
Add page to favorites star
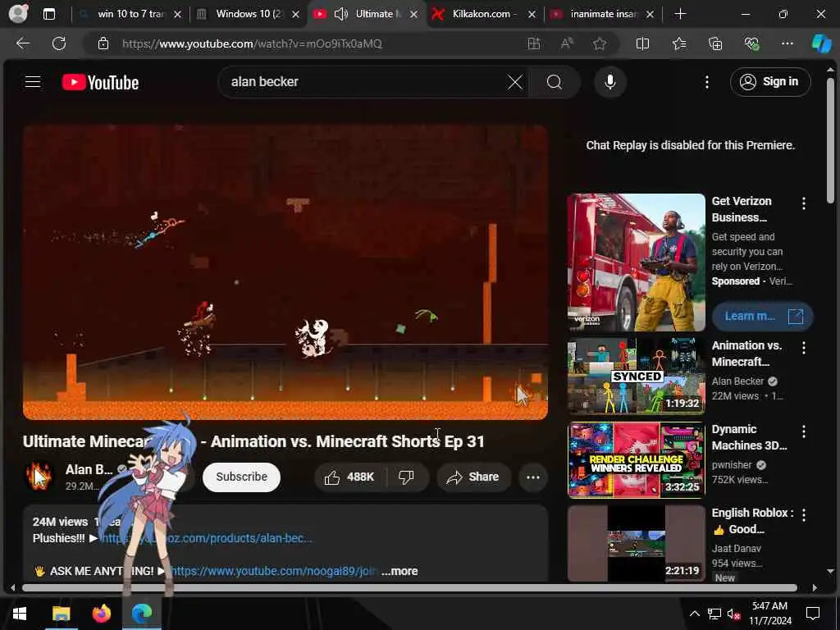[x=600, y=44]
